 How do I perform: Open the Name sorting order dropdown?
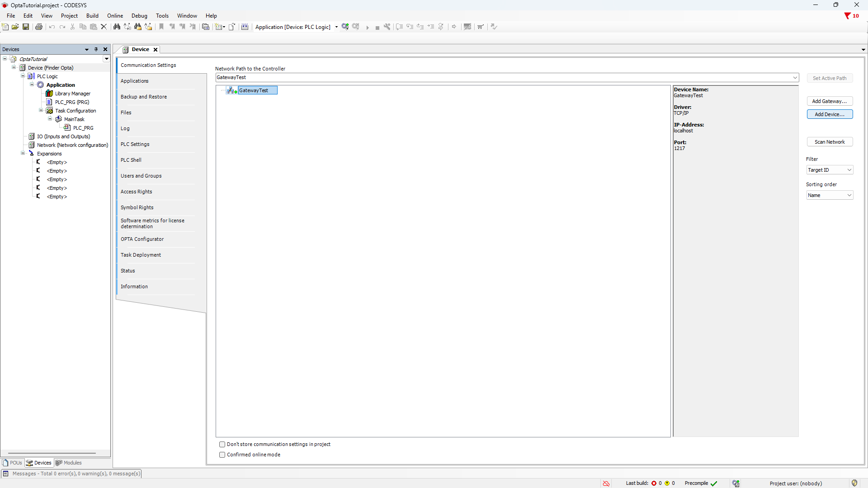point(830,195)
